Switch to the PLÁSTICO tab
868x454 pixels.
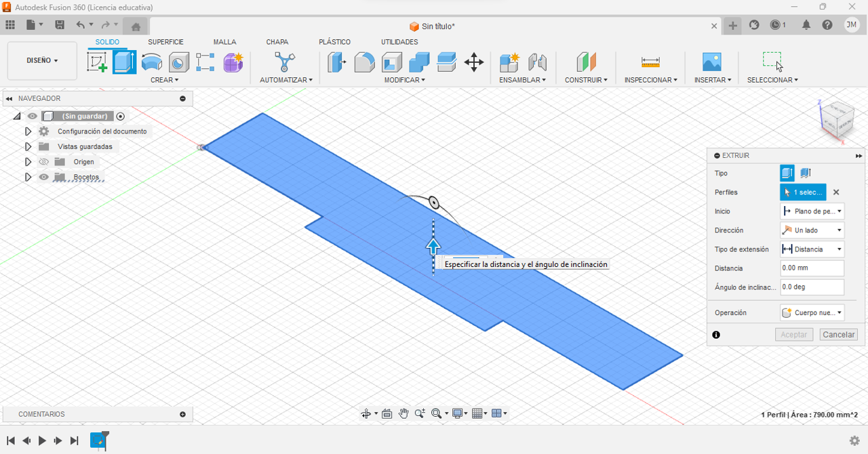[335, 42]
